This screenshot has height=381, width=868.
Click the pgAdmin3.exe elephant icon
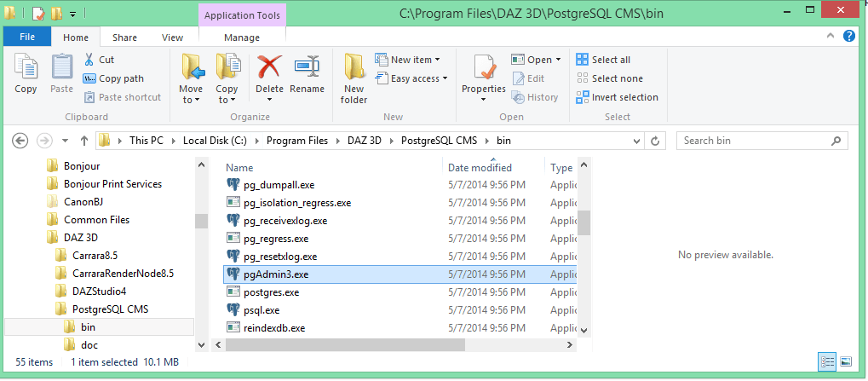233,274
